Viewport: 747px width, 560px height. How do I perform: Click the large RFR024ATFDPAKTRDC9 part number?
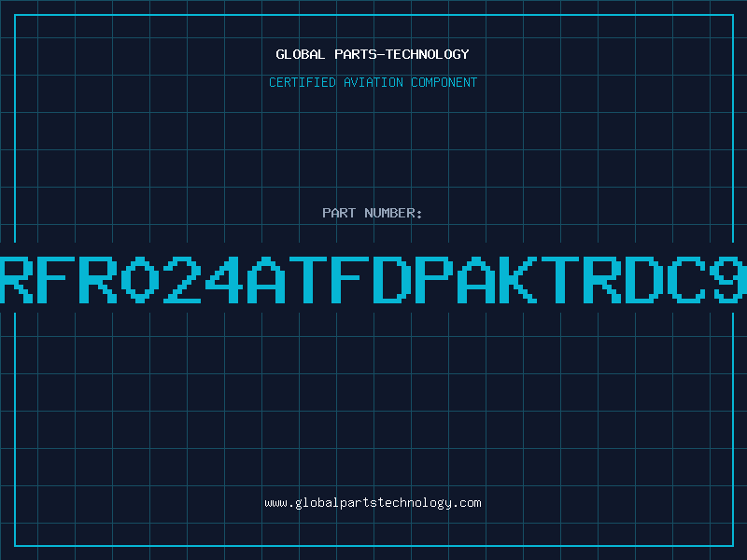(x=373, y=279)
